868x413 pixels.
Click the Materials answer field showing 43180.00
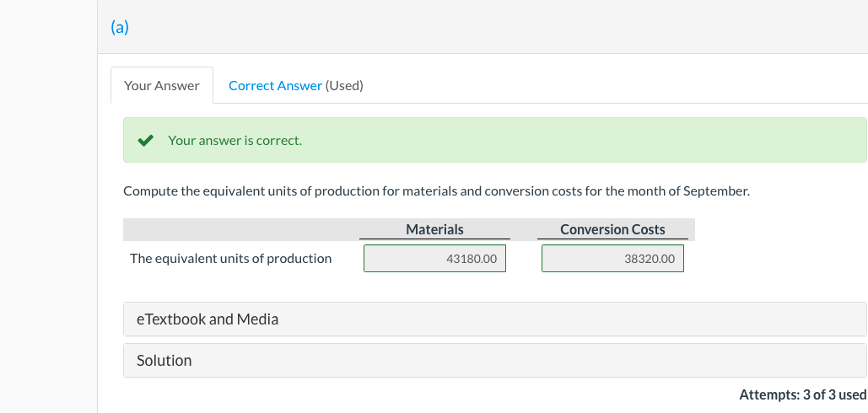(x=434, y=259)
